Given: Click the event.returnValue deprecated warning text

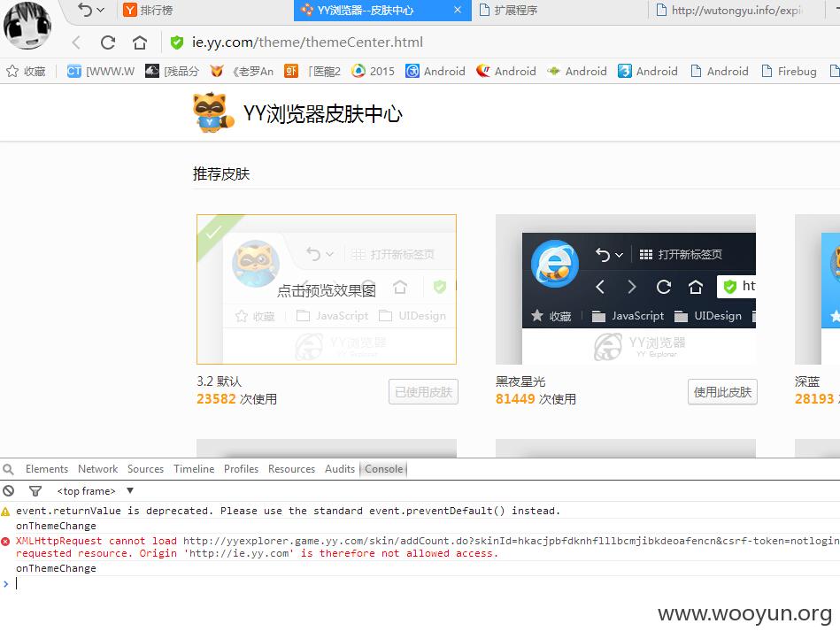Looking at the screenshot, I should click(x=288, y=511).
